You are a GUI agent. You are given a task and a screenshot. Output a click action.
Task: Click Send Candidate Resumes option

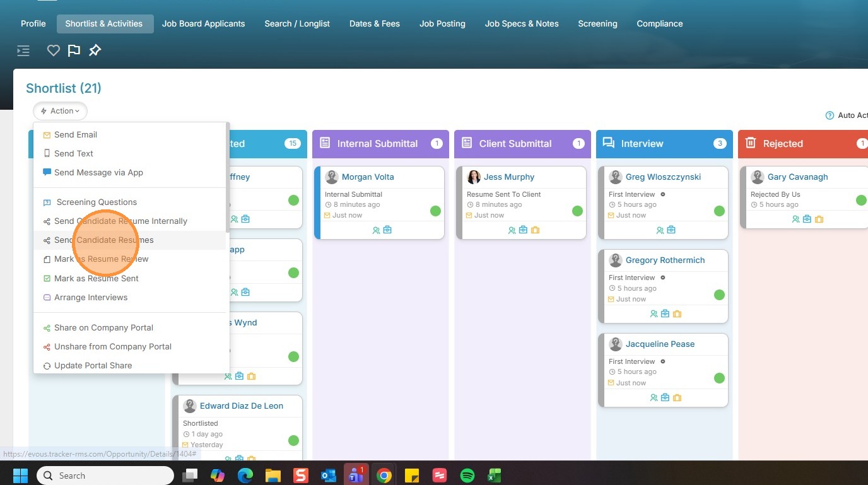(103, 240)
